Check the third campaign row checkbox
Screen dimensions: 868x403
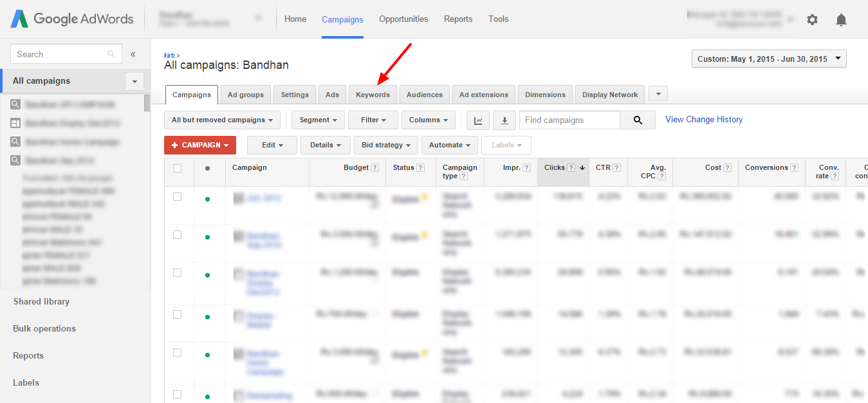coord(178,273)
